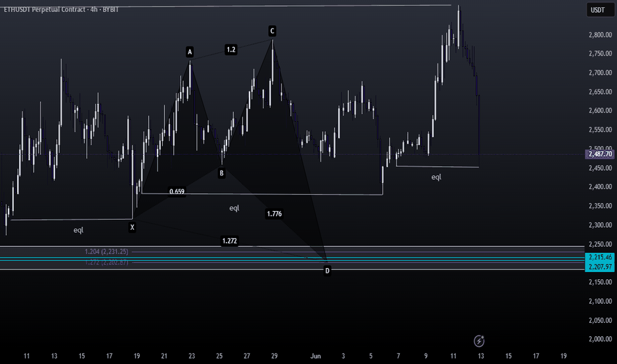Click the eql label below the 0.659 line
This screenshot has height=364, width=617.
click(234, 208)
